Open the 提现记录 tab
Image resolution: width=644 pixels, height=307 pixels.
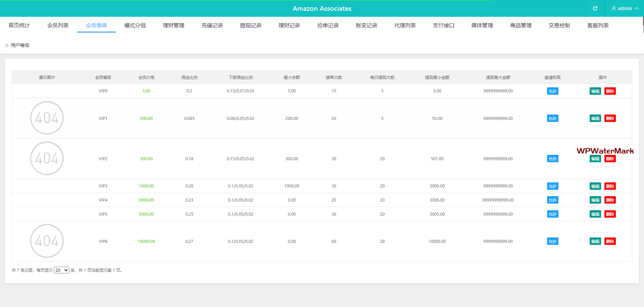pos(251,26)
